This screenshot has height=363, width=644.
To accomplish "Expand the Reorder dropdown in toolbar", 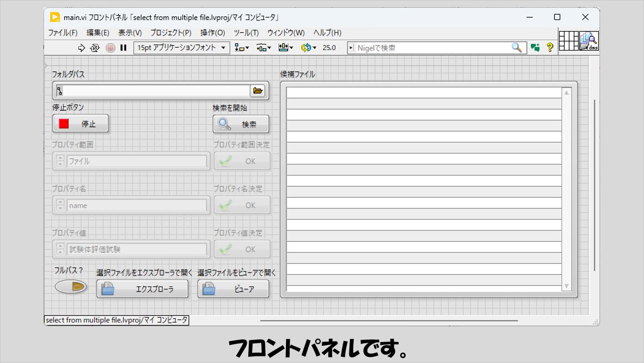I will click(x=309, y=48).
